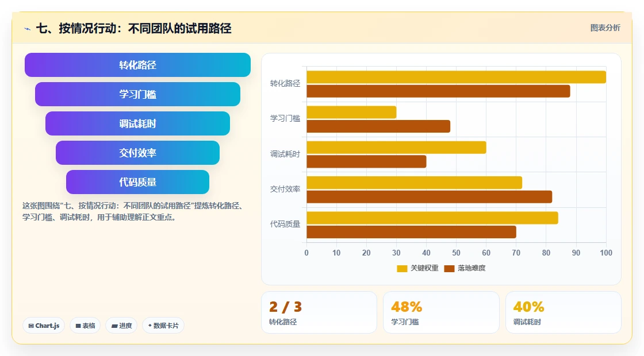Click the yellow 调试耗时 bar in chart

pyautogui.click(x=396, y=148)
